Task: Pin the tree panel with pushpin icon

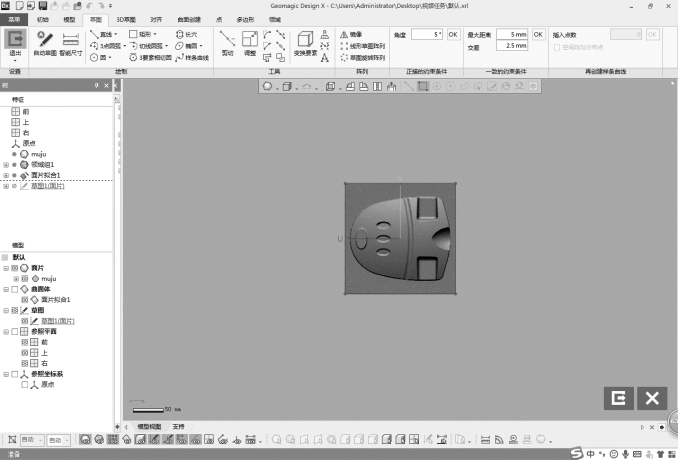Action: click(x=96, y=86)
